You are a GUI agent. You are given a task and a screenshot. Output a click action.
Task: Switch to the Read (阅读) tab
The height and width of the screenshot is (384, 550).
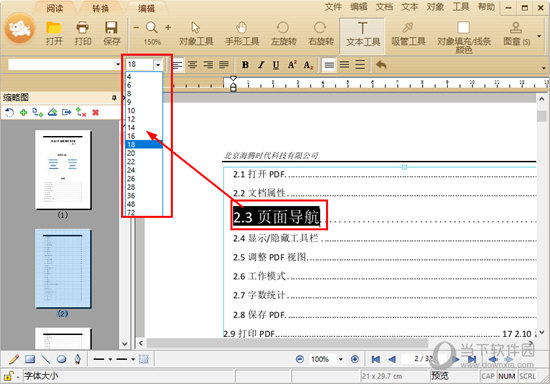pos(54,8)
